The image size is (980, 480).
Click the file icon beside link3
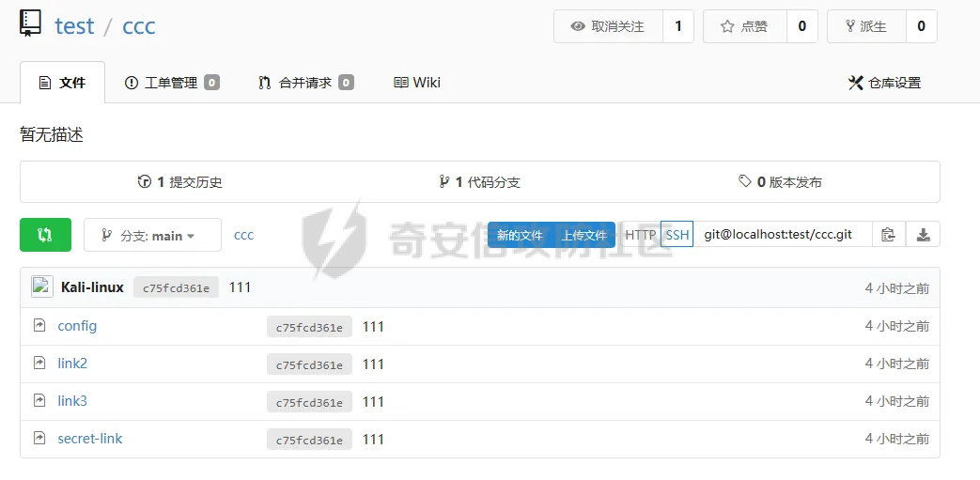pyautogui.click(x=39, y=401)
